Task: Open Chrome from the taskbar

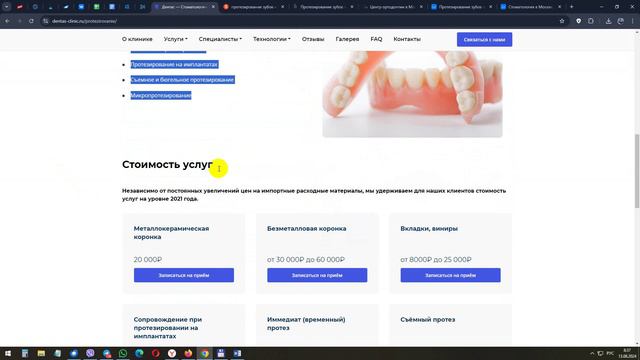Action: pos(204,353)
